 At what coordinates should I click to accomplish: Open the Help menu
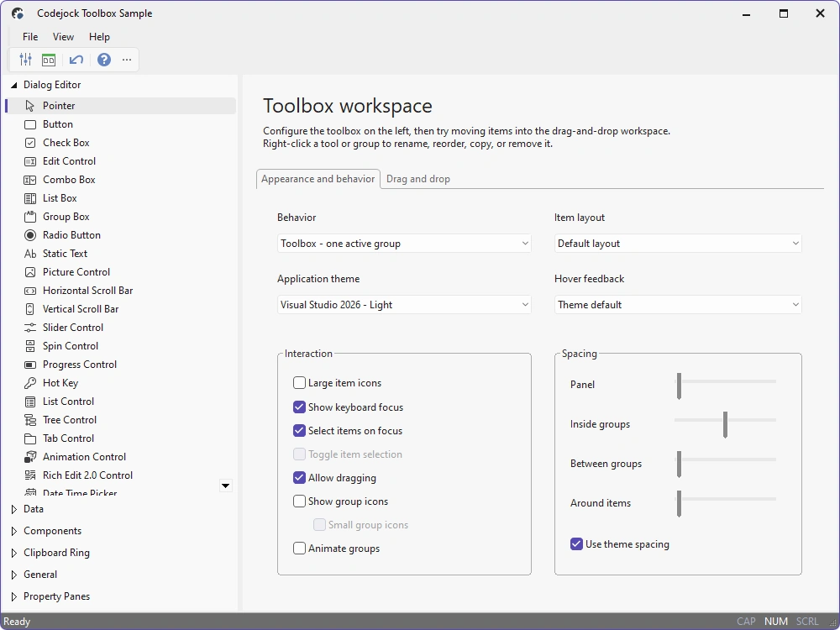99,37
